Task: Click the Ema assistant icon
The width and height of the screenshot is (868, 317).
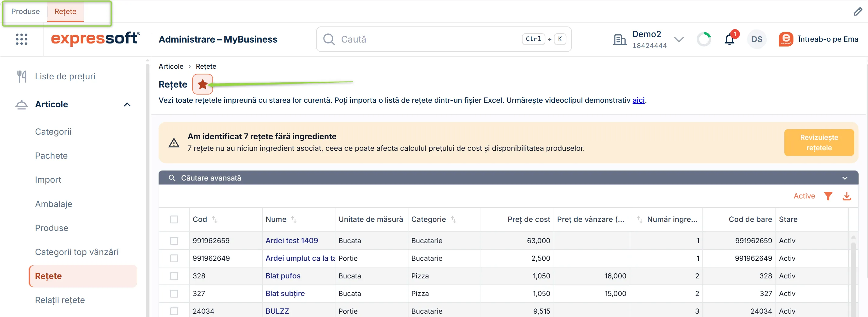Action: [786, 40]
